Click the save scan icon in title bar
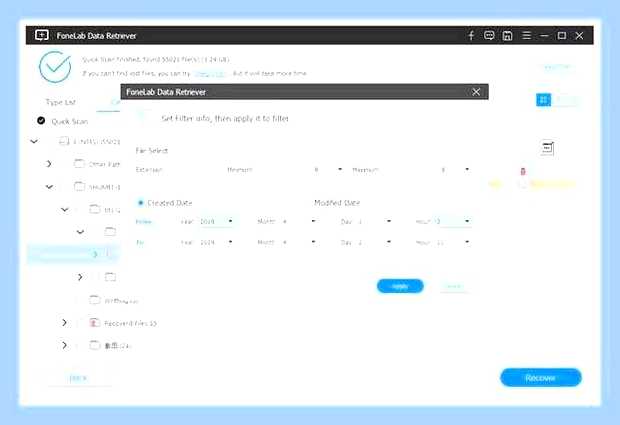Viewport: 620px width, 425px height. [x=507, y=36]
